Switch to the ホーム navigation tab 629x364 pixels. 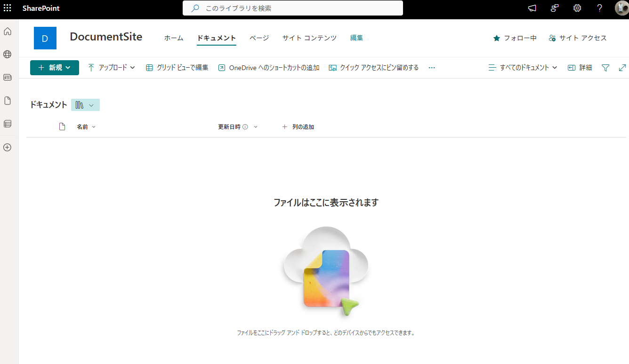click(x=174, y=38)
